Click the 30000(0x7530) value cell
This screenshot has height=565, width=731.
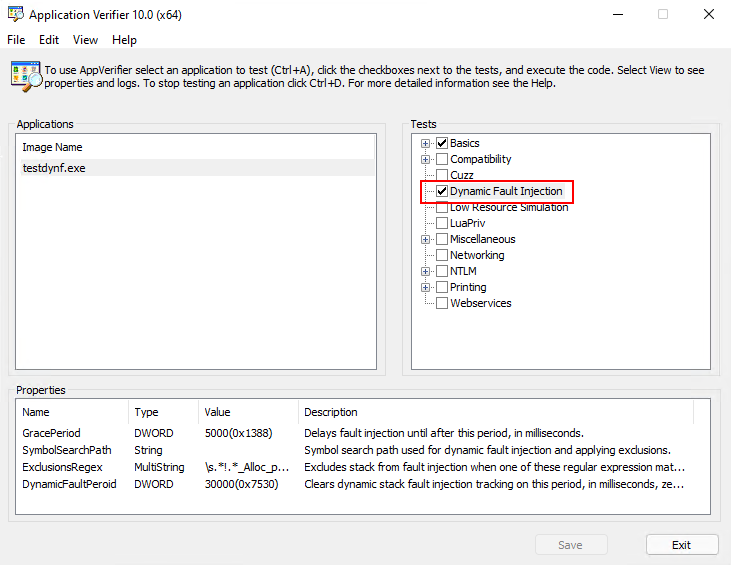pyautogui.click(x=241, y=484)
